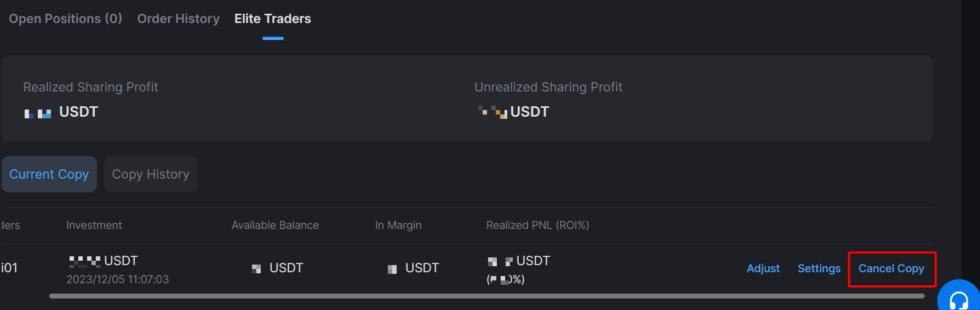
Task: Open Settings for the copied trader
Action: (x=819, y=268)
